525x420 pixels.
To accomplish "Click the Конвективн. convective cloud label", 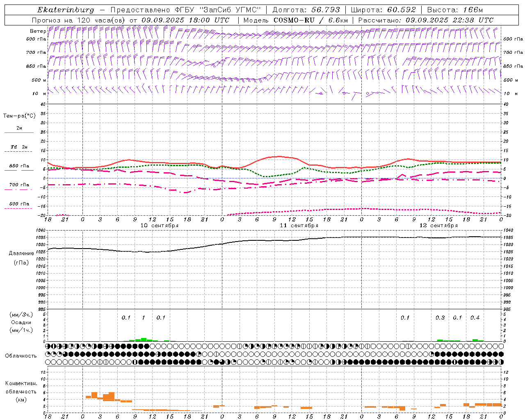I will point(21,383).
